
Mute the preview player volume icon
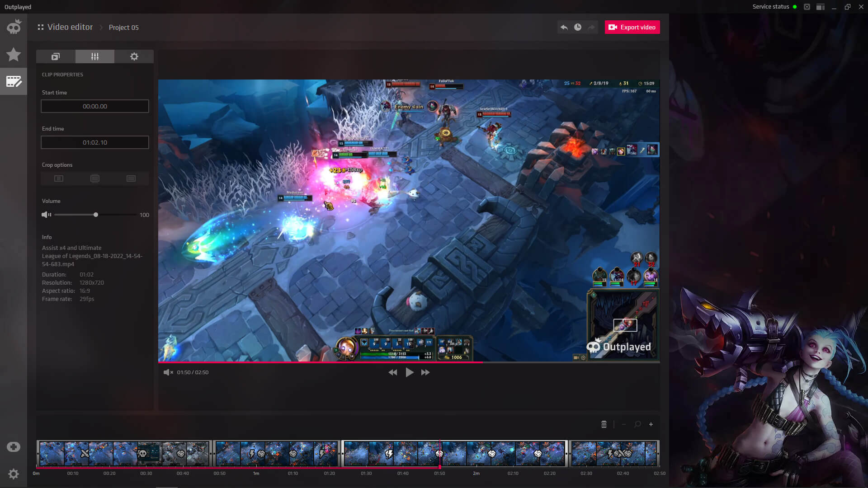click(168, 372)
